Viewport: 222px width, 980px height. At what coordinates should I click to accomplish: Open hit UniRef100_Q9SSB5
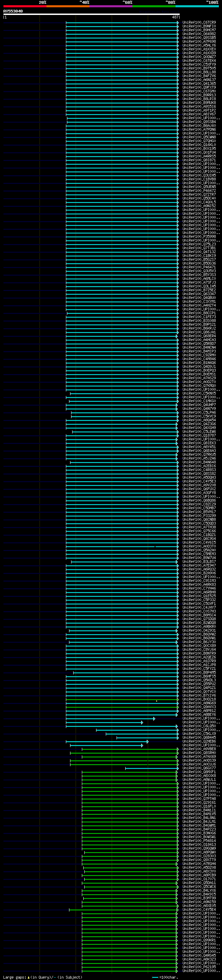click(x=199, y=38)
